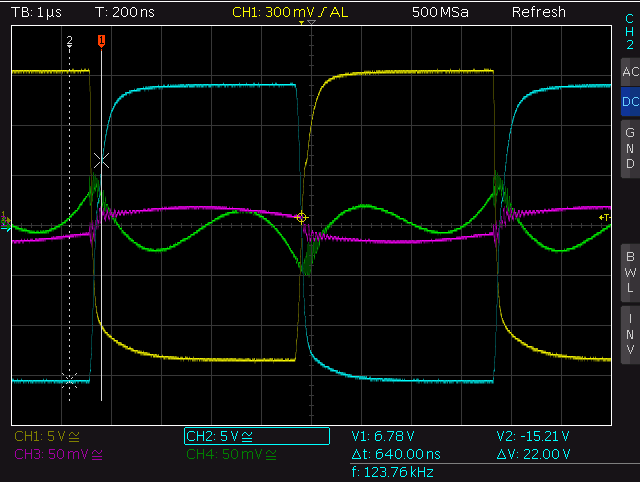This screenshot has width=640, height=482.
Task: Click the V2: -15.21 V cursor readout
Action: [x=533, y=436]
